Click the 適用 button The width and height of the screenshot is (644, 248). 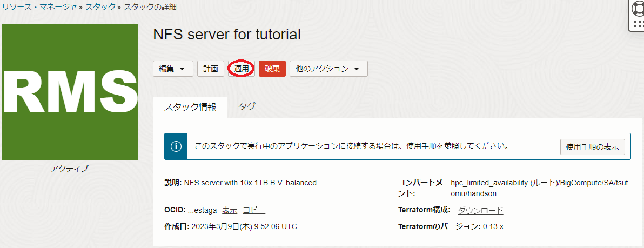(242, 69)
